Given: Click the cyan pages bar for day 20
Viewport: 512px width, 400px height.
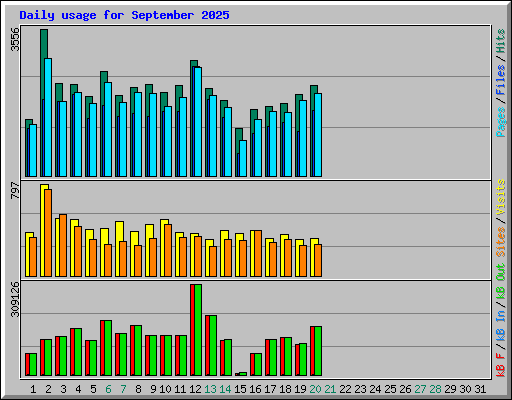Looking at the screenshot, I should pyautogui.click(x=318, y=135).
